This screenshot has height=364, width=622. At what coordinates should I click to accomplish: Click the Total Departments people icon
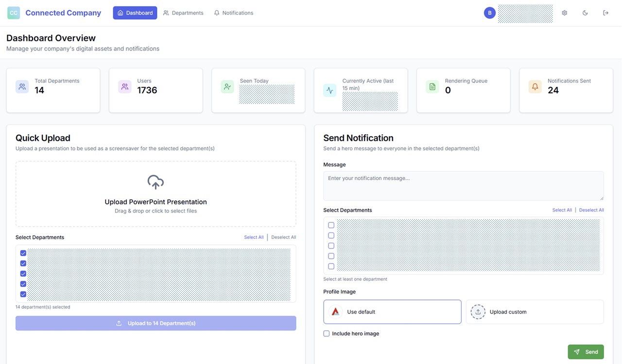(x=22, y=87)
